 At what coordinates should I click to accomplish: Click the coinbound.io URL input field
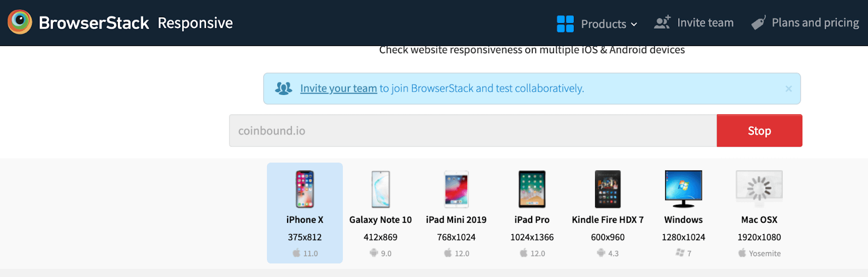(x=473, y=131)
